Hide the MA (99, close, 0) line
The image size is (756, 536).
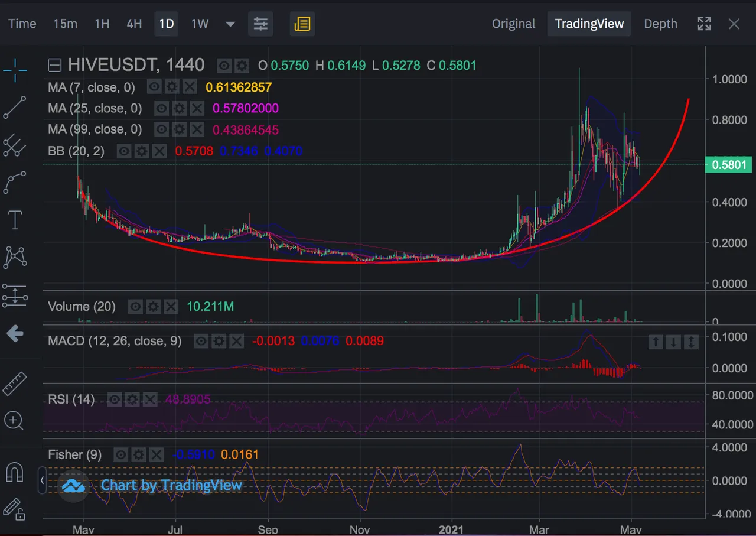(x=162, y=129)
